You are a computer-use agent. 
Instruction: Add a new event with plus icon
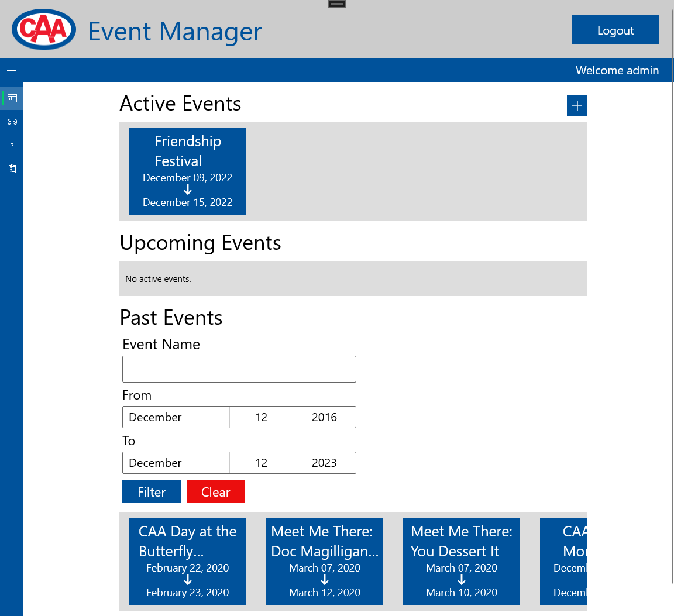577,106
